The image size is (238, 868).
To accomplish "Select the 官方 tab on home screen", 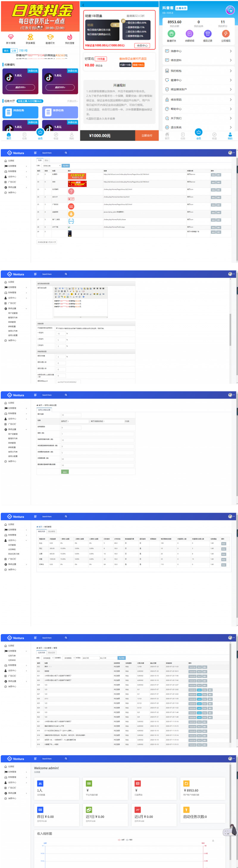I will coord(6,50).
